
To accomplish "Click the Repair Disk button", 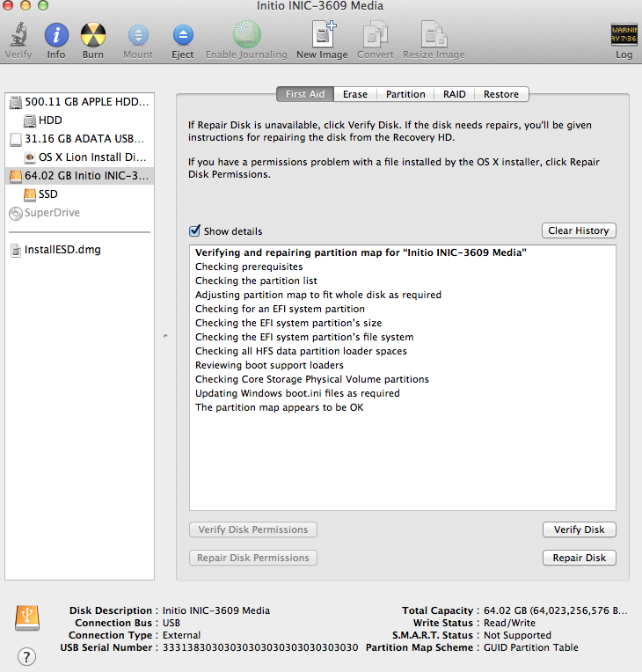I will 579,558.
